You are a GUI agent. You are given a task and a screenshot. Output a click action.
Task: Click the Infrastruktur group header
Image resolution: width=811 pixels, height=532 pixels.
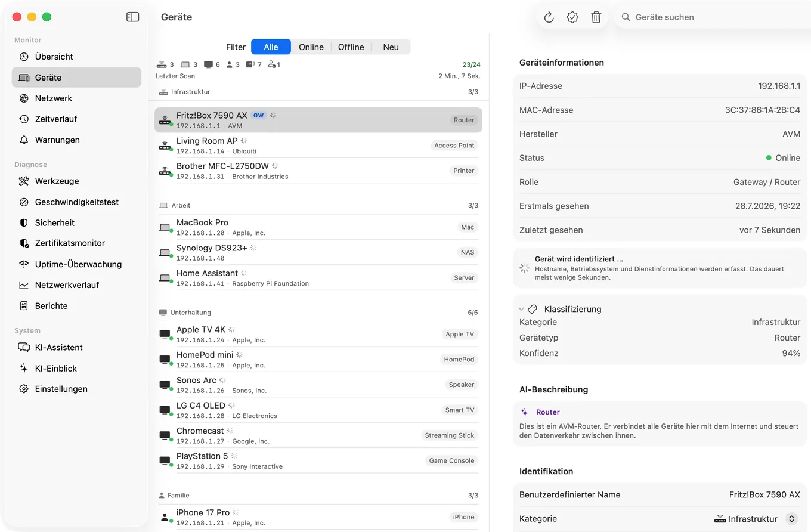[318, 92]
